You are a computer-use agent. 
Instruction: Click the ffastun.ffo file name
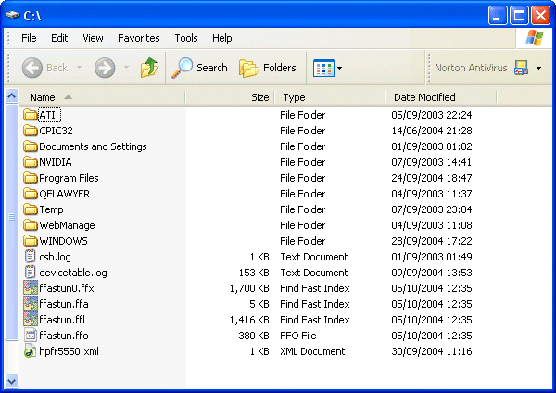click(x=64, y=335)
